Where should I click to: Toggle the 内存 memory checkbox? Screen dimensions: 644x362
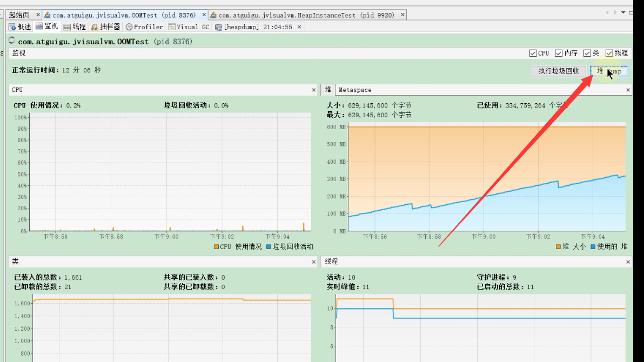[559, 53]
